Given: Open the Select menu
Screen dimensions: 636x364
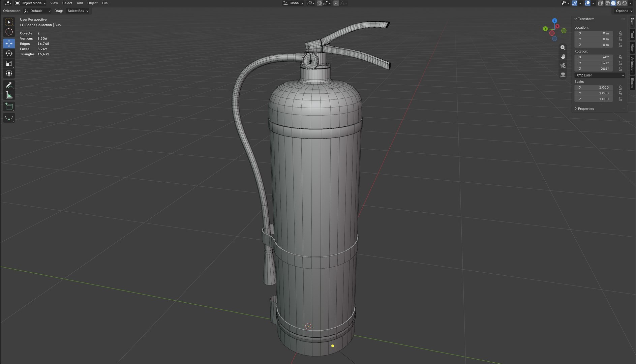Looking at the screenshot, I should (x=67, y=3).
